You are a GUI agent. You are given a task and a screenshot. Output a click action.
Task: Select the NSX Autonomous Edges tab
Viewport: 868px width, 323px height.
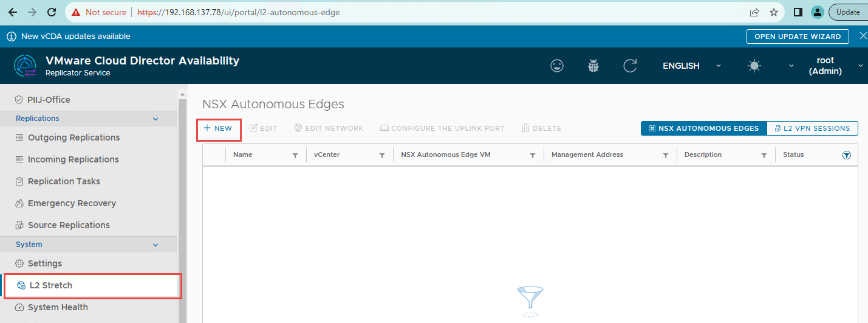tap(703, 128)
